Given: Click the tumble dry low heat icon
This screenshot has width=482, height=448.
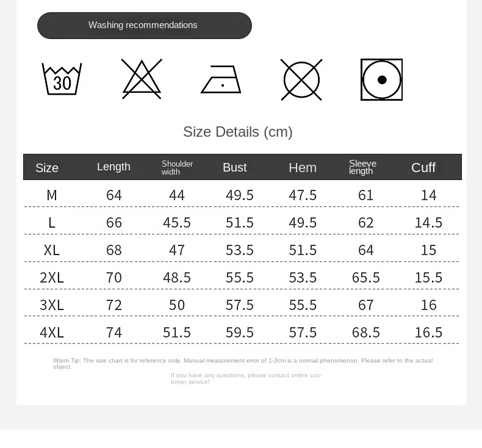Looking at the screenshot, I should (x=381, y=80).
